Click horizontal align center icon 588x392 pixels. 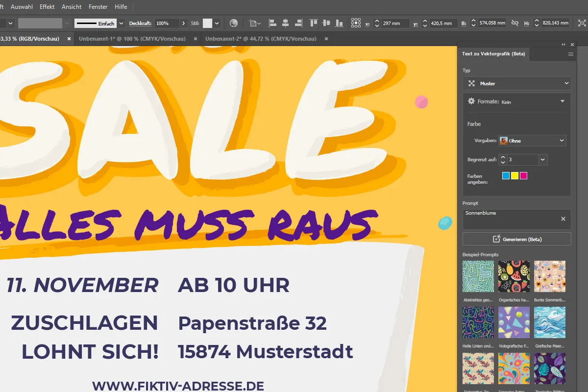[x=285, y=23]
